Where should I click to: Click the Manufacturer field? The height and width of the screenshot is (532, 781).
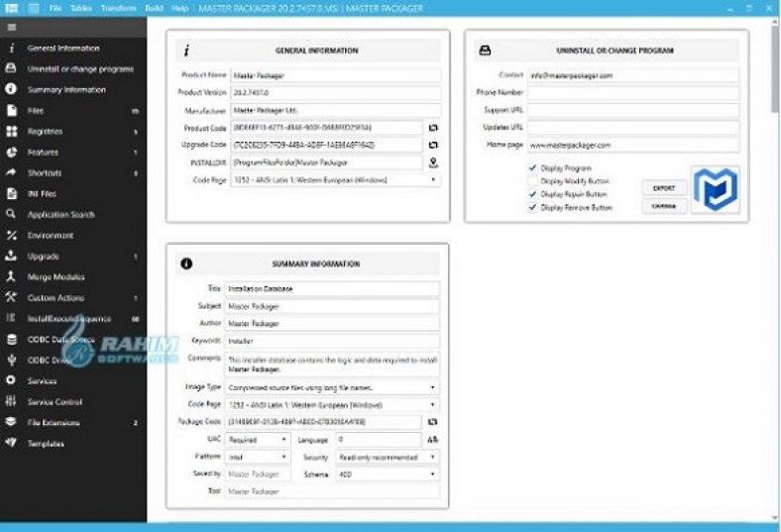pos(335,110)
